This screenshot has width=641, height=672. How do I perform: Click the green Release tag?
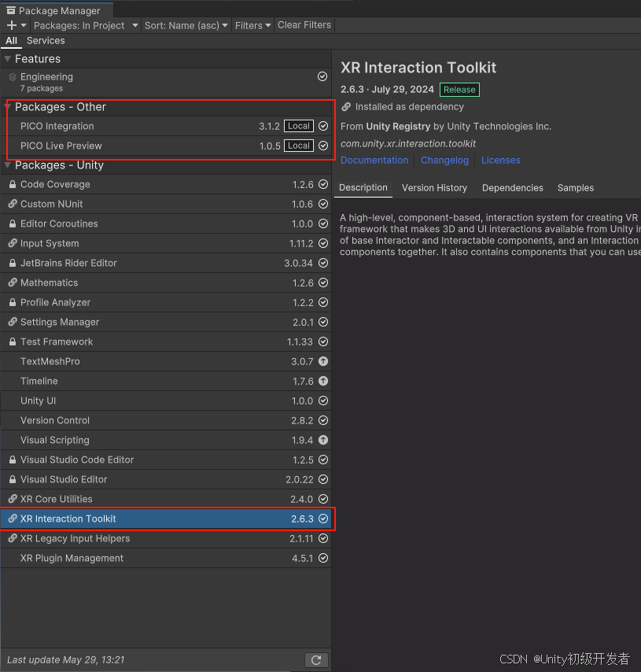click(x=459, y=90)
